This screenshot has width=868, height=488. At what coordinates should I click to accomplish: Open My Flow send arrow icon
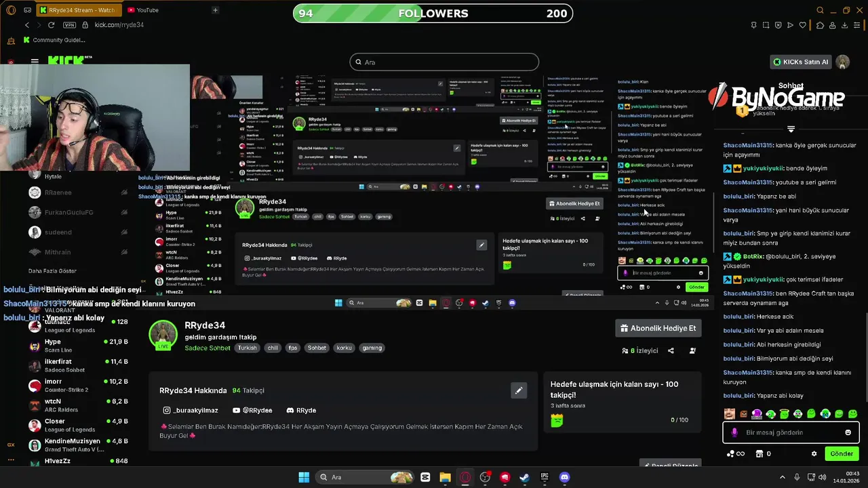tap(790, 25)
